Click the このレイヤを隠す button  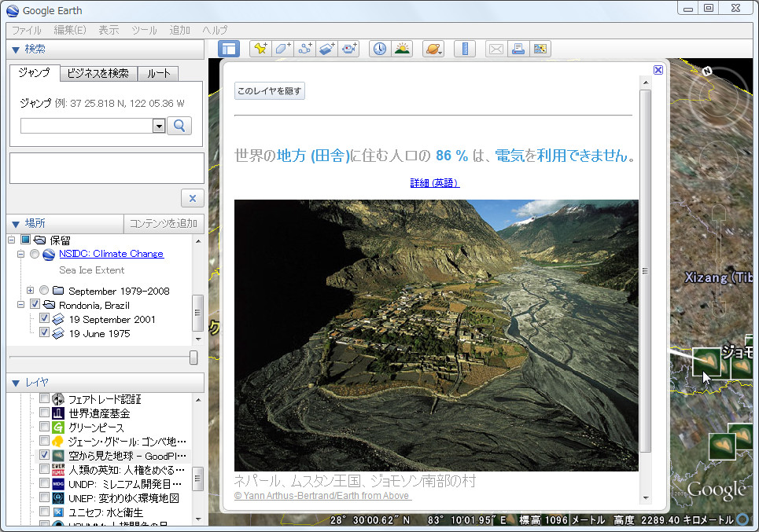[x=270, y=91]
